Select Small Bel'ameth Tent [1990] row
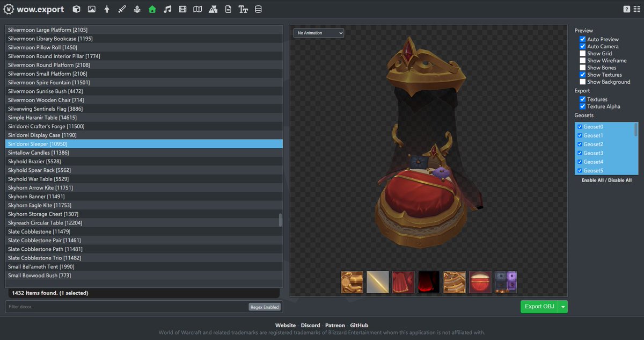 (144, 266)
